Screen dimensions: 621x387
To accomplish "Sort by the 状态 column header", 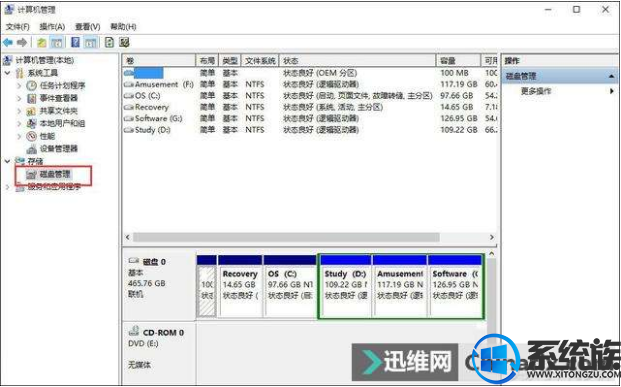I will (358, 61).
